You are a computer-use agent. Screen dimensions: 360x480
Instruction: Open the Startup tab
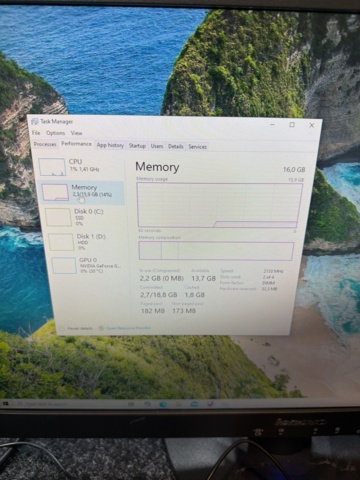coord(137,146)
